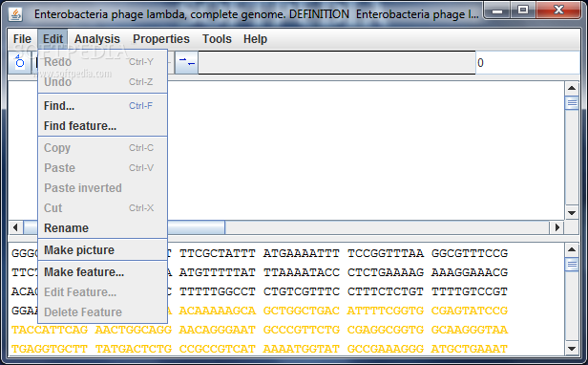Click orange sequence block TGAGGTGCTT
The height and width of the screenshot is (365, 588).
(x=50, y=349)
